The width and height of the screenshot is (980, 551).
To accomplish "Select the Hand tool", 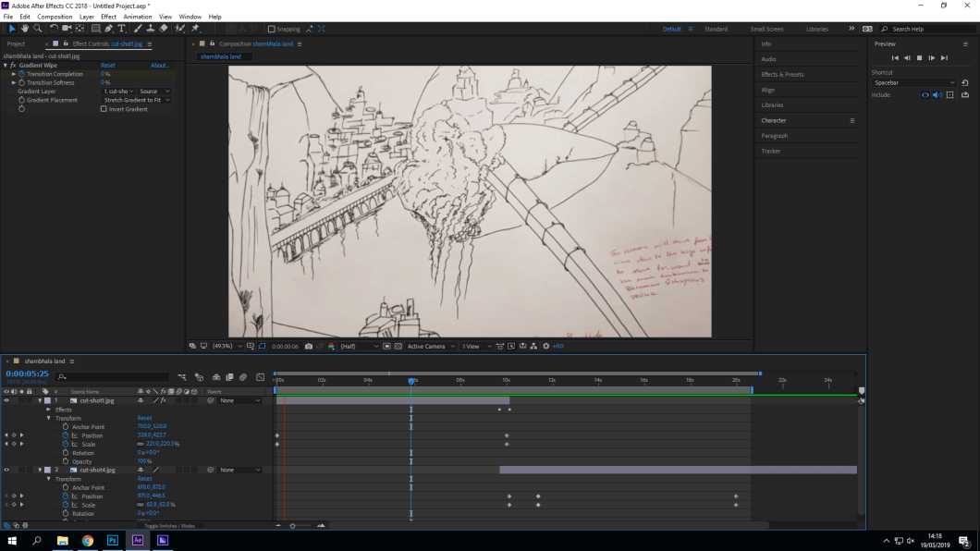I will pos(25,29).
